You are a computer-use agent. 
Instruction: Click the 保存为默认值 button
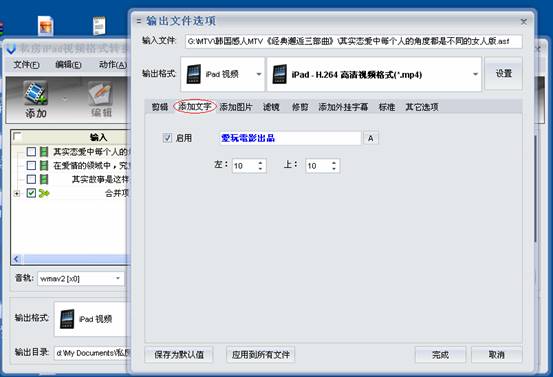click(x=179, y=354)
